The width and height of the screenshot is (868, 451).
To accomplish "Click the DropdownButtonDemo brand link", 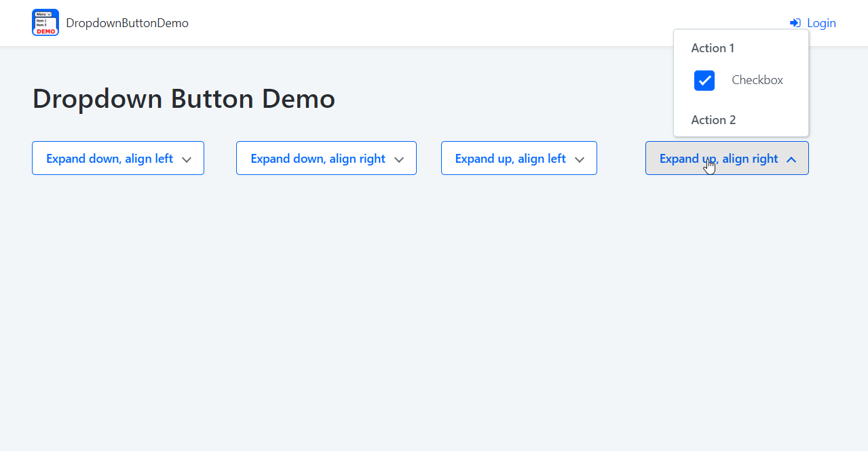I will (x=128, y=22).
